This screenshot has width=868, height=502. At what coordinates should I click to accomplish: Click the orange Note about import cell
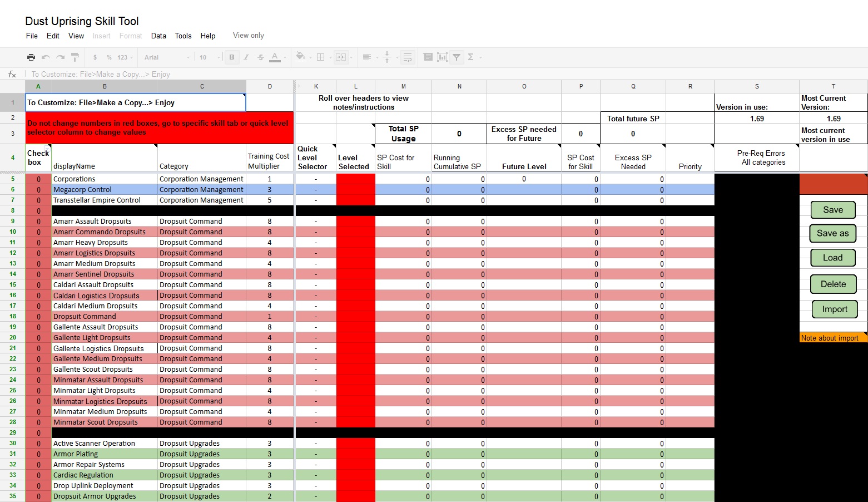pos(833,338)
